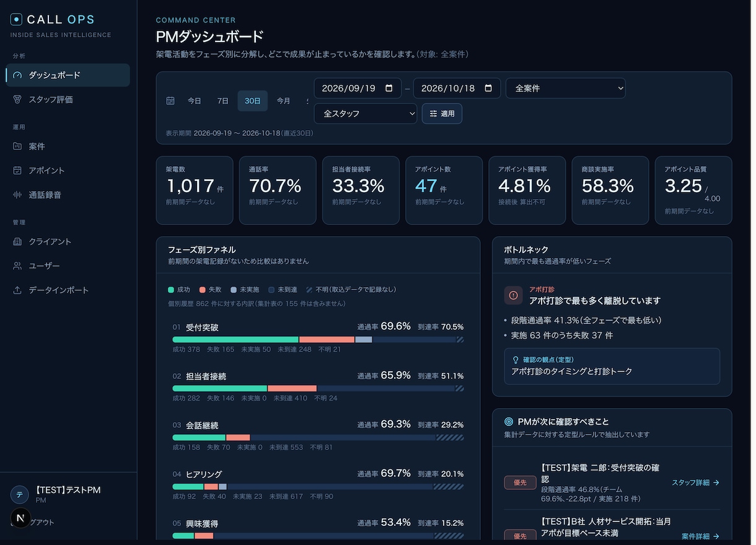
Task: Click the 未実施 grey legend swatch
Action: (x=233, y=290)
